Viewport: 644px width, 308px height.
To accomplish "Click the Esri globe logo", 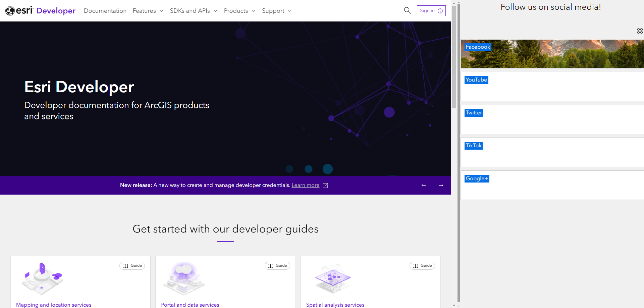I will pyautogui.click(x=10, y=10).
